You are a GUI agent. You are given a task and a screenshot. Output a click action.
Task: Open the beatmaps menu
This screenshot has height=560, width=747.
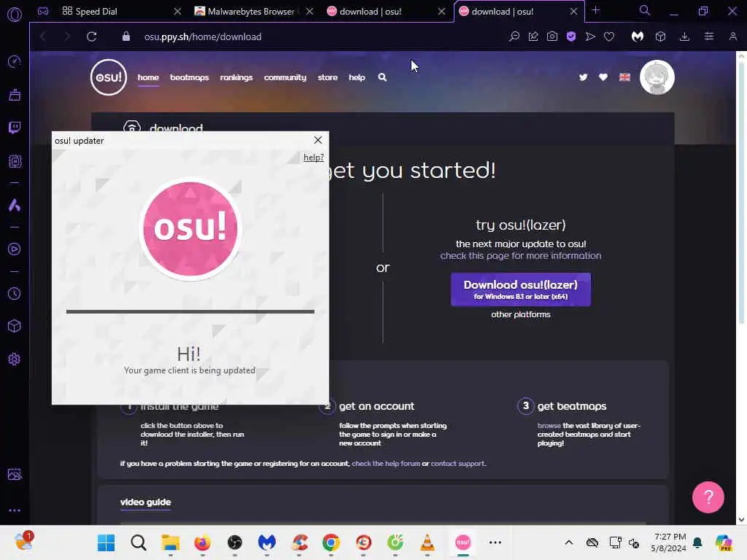(x=189, y=77)
